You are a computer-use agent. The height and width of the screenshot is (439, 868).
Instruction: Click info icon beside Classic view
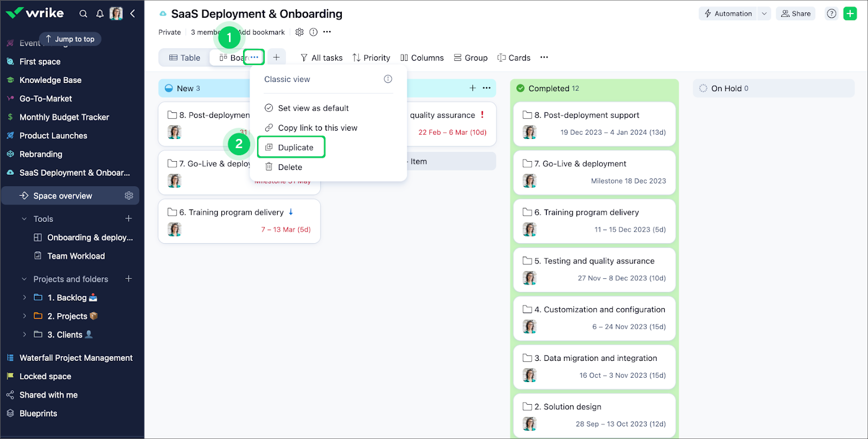point(388,79)
